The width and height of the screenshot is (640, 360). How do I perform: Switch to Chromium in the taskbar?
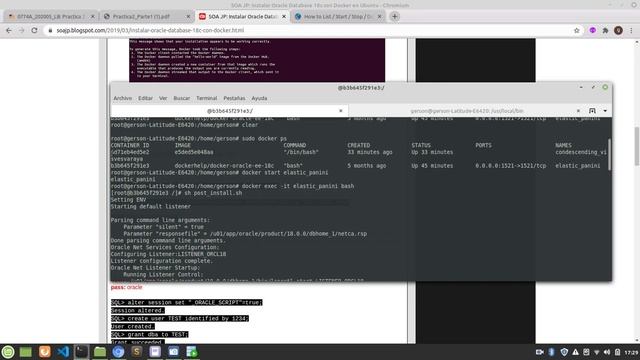click(118, 352)
